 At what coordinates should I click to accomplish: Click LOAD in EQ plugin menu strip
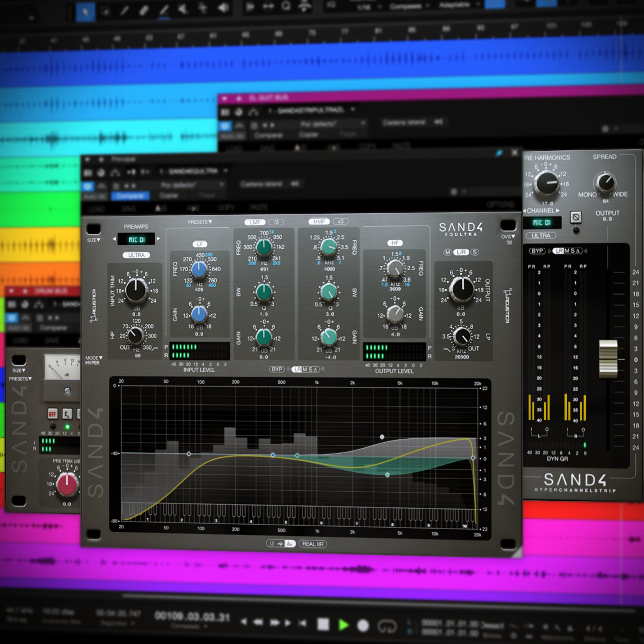[x=97, y=209]
